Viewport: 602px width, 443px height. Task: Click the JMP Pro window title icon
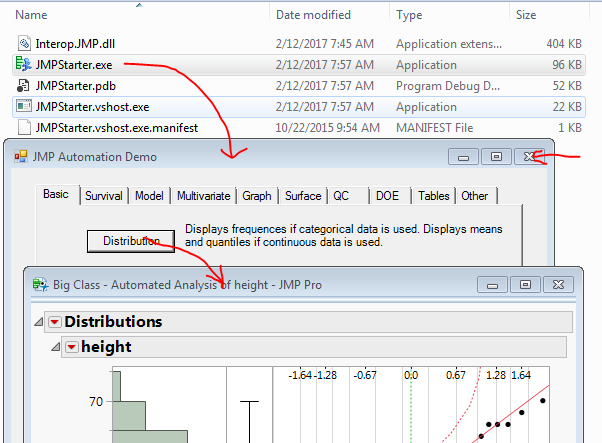40,285
